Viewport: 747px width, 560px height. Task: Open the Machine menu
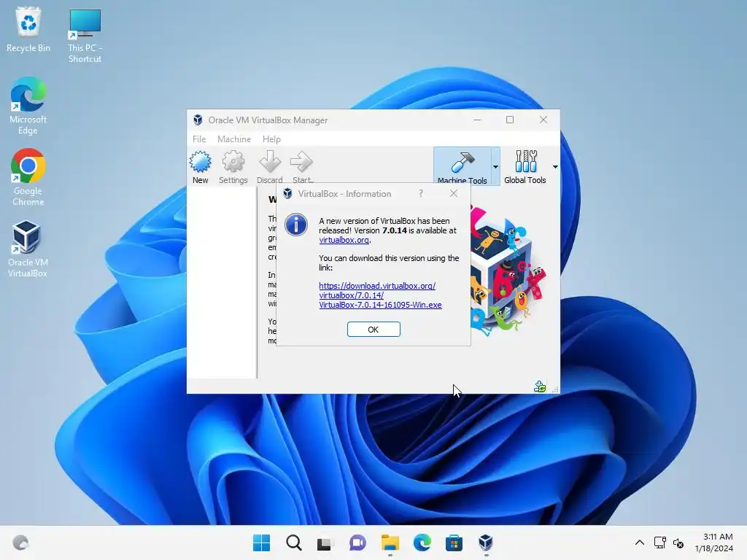[x=234, y=139]
